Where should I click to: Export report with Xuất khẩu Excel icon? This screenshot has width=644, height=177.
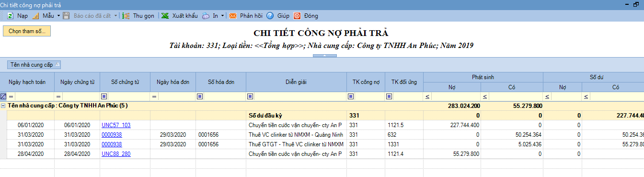tap(164, 16)
